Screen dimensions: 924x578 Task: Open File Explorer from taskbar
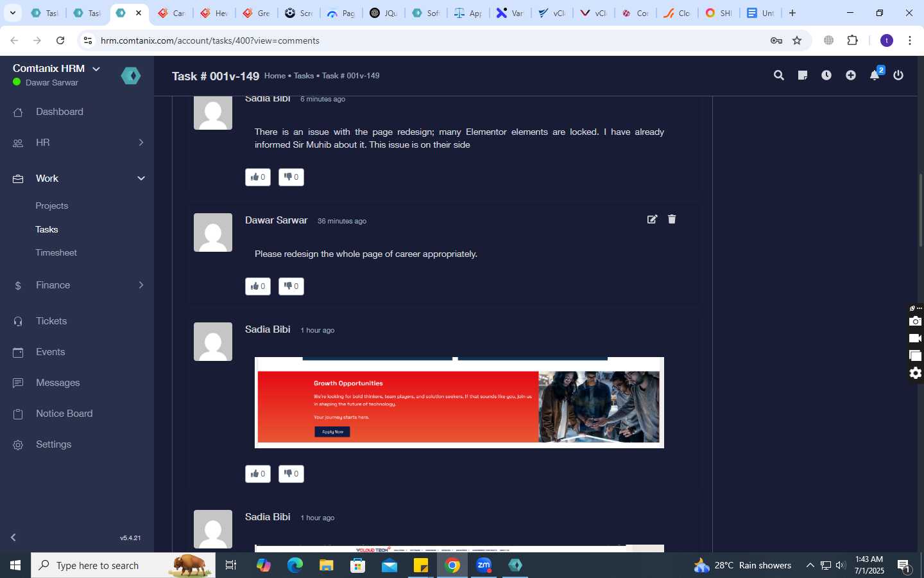(327, 565)
